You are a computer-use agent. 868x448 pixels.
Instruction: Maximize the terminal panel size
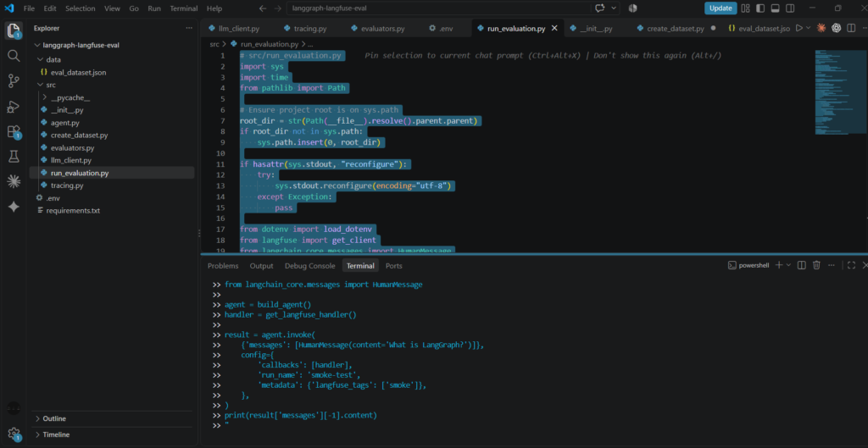851,265
